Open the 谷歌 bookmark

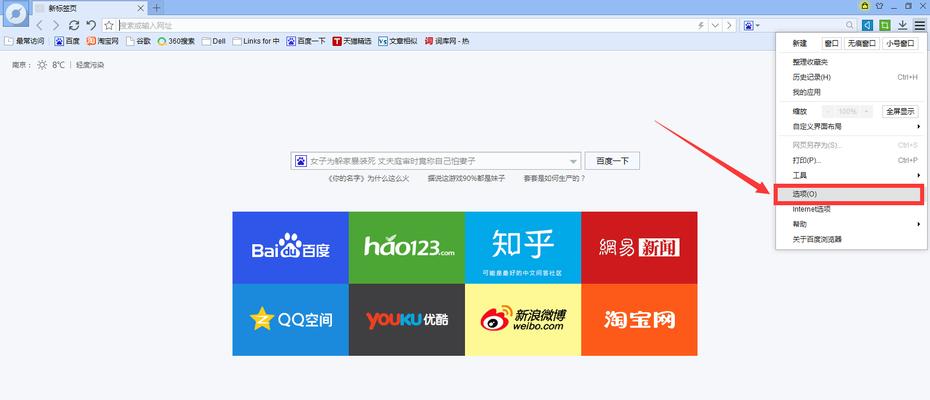coord(138,42)
